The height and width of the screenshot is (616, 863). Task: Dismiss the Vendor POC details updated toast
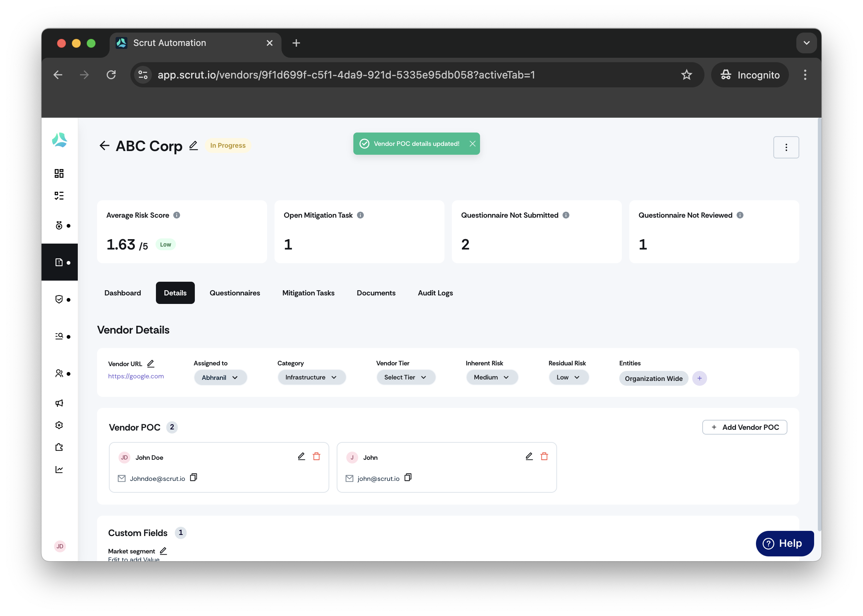click(x=472, y=144)
